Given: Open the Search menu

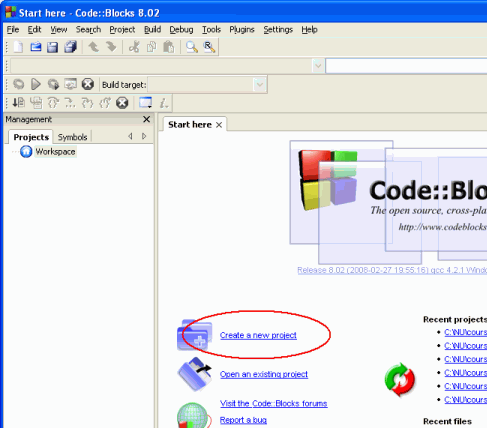Looking at the screenshot, I should pos(88,30).
